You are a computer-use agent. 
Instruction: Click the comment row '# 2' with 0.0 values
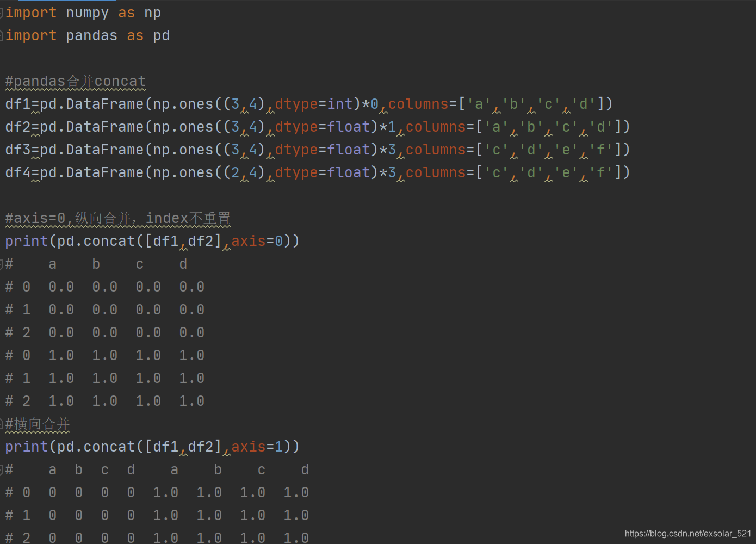pyautogui.click(x=105, y=332)
